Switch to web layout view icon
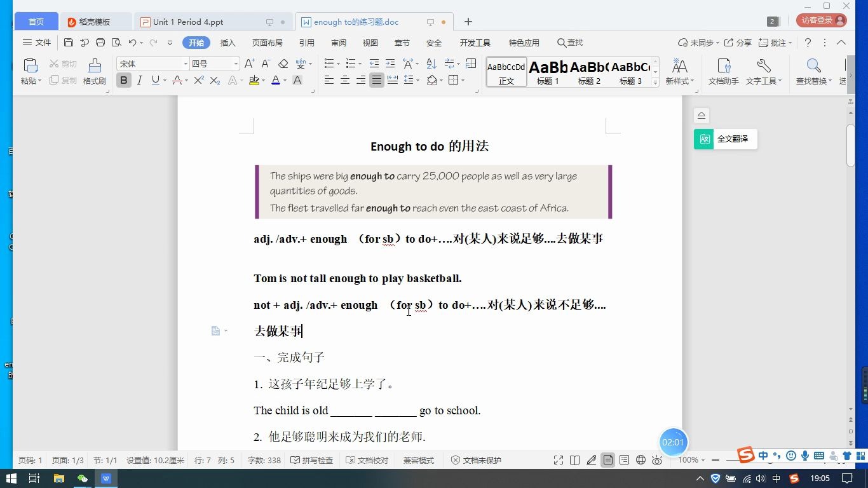The height and width of the screenshot is (488, 868). pos(641,460)
